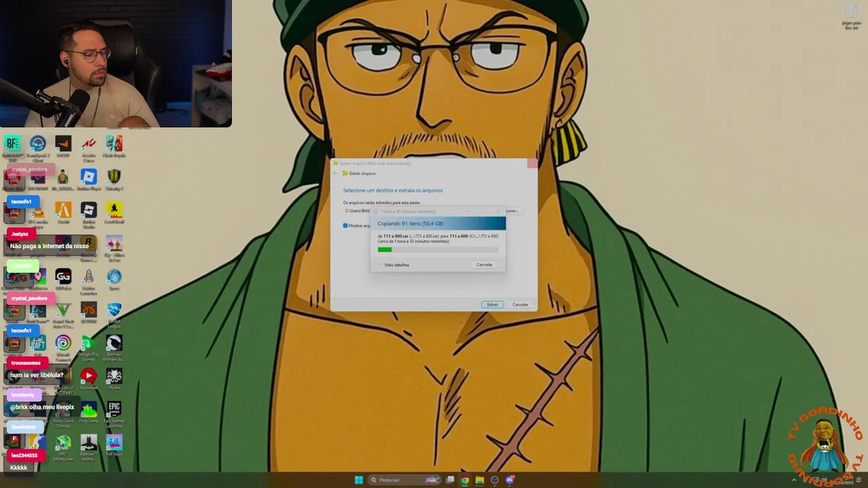Click the green copy progress bar

437,249
